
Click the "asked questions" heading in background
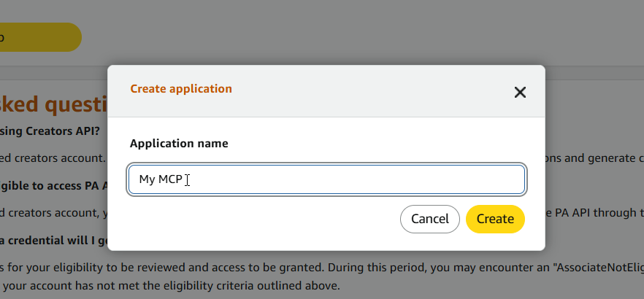point(54,104)
